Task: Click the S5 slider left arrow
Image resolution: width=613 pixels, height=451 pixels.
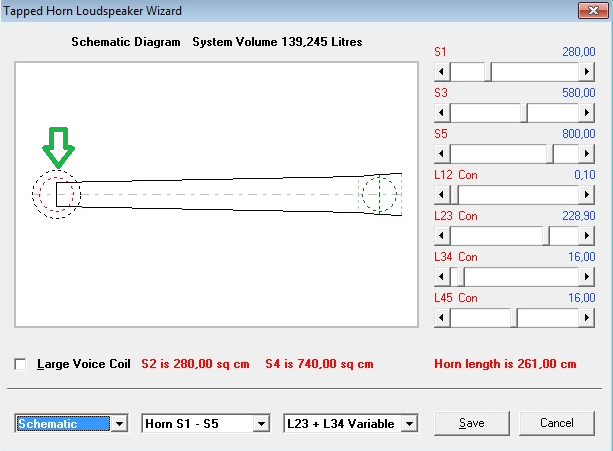Action: point(442,154)
